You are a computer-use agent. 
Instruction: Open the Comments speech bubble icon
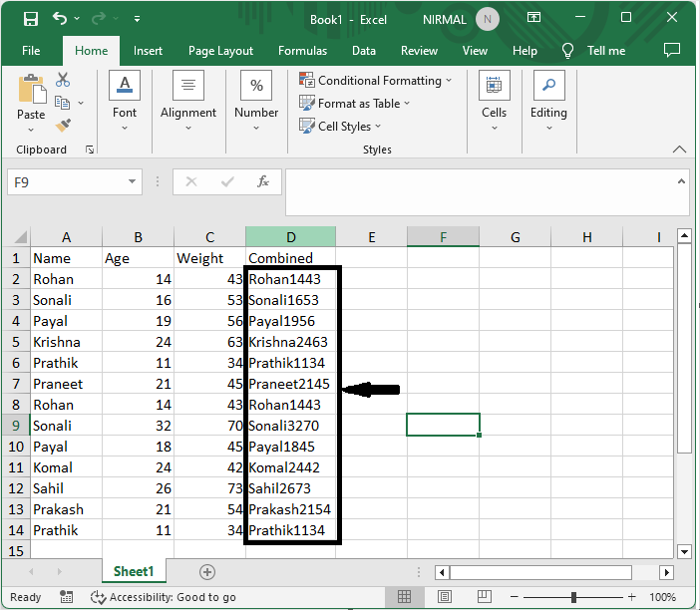click(671, 50)
